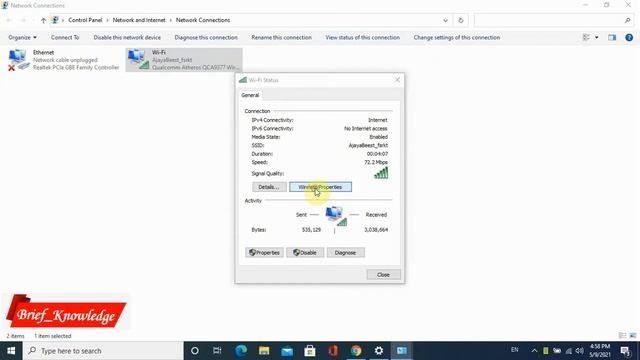This screenshot has width=640, height=360.
Task: Open Properties in Wi-Fi Status dialog
Action: (x=264, y=253)
